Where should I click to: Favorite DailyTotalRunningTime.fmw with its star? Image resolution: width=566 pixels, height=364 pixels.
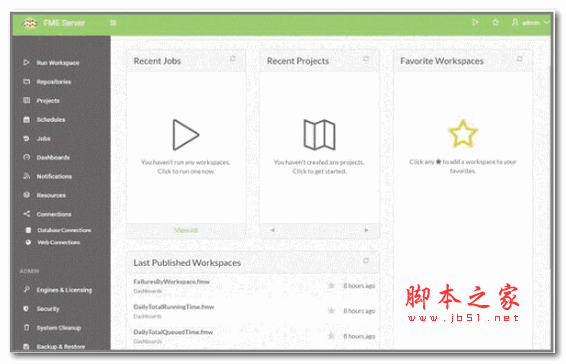point(331,311)
